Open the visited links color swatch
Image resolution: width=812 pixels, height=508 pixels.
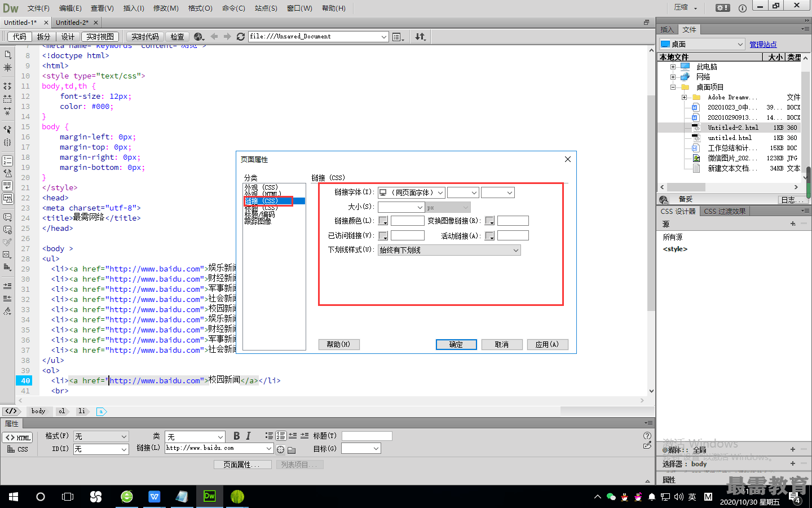pos(383,235)
